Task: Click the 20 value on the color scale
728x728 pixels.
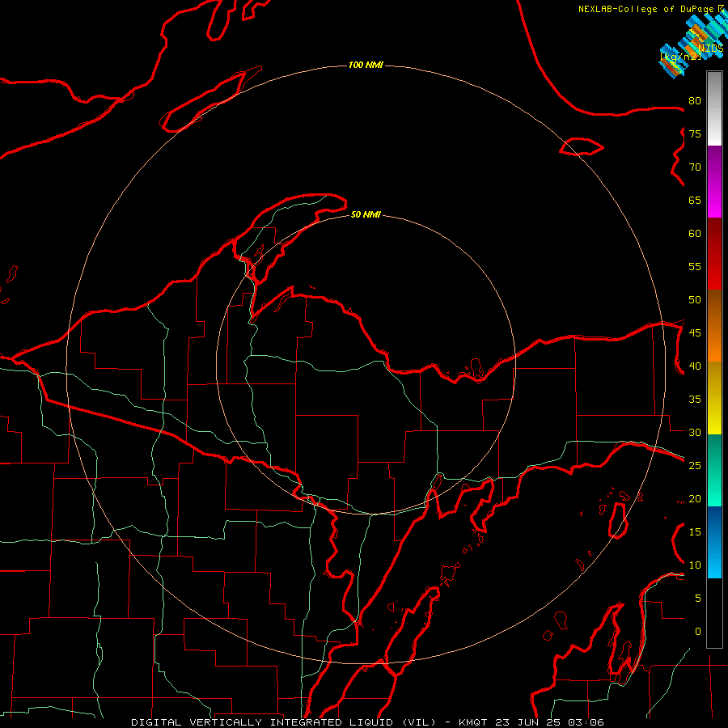Action: click(695, 498)
